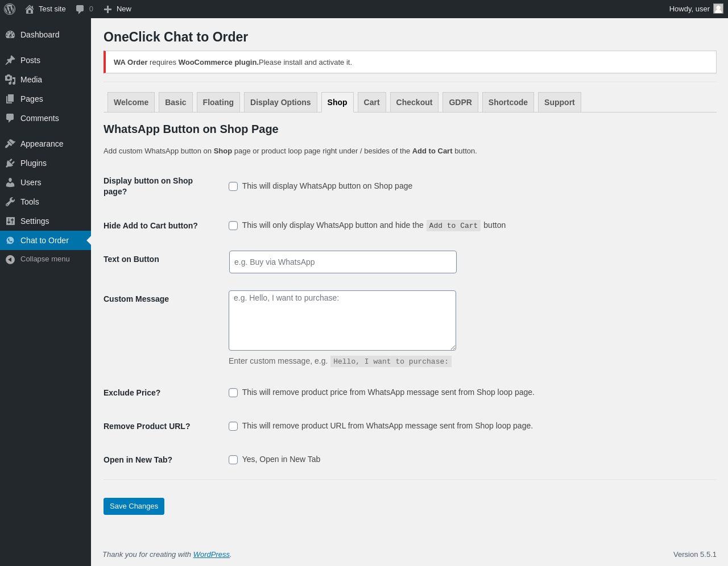
Task: Click the Save Changes button
Action: point(134,506)
